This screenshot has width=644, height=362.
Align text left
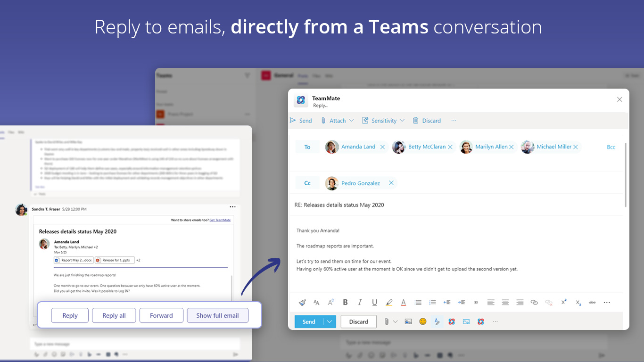click(x=491, y=302)
